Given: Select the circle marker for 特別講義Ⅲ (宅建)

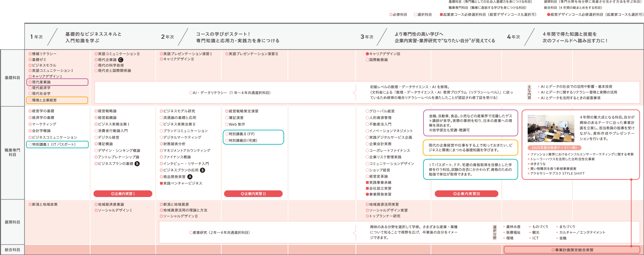Looking at the screenshot, I should coord(227,140).
